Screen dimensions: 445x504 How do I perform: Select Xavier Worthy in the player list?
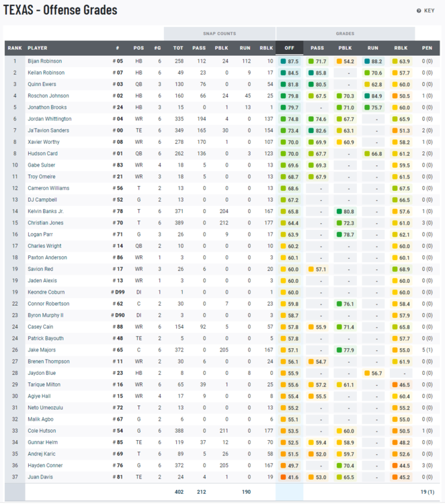click(x=43, y=142)
